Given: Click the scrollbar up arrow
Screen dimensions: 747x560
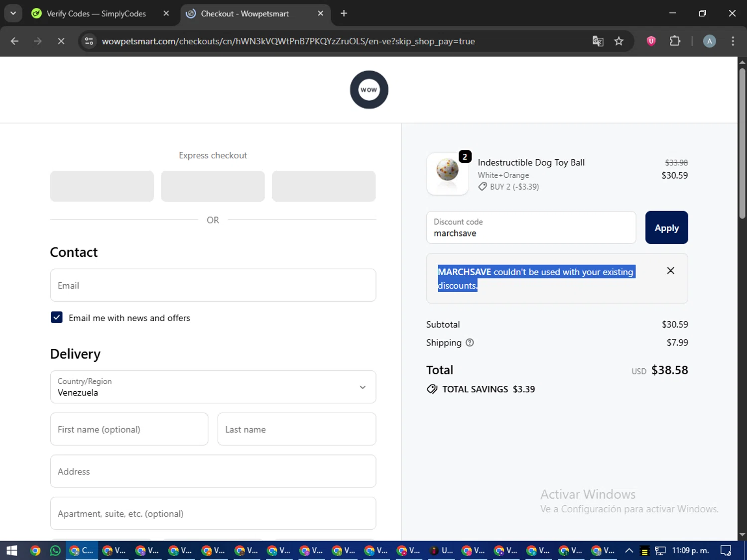Looking at the screenshot, I should [x=742, y=62].
